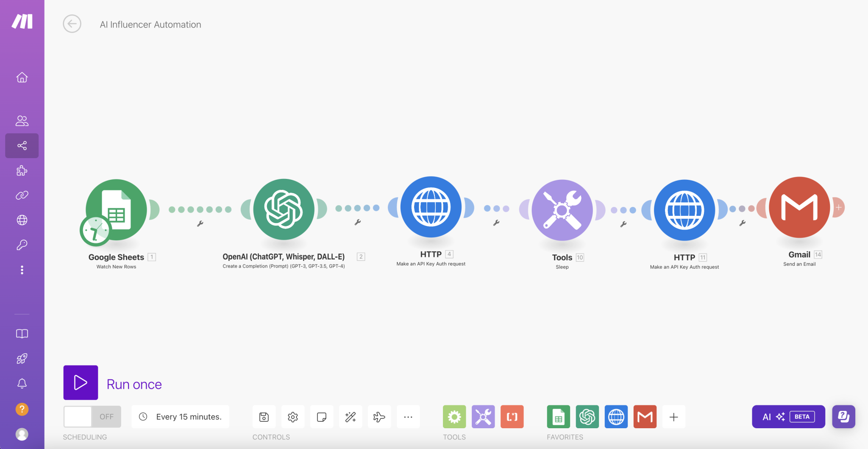Viewport: 868px width, 449px height.
Task: Open the OpenAI ChatGPT completion module
Action: 284,209
